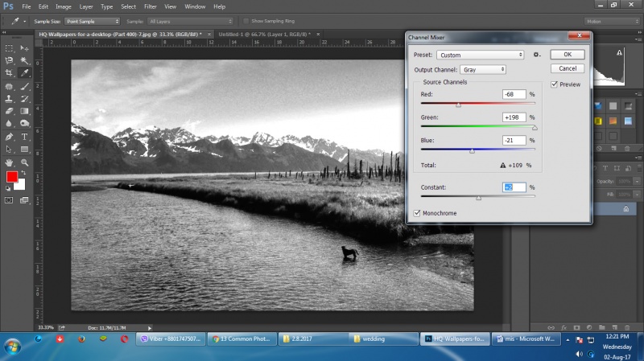This screenshot has height=361, width=644.
Task: Click OK in Channel Mixer
Action: pos(567,55)
